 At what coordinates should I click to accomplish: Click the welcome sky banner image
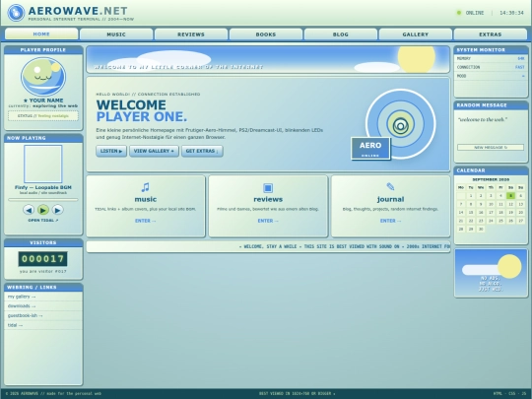268,59
